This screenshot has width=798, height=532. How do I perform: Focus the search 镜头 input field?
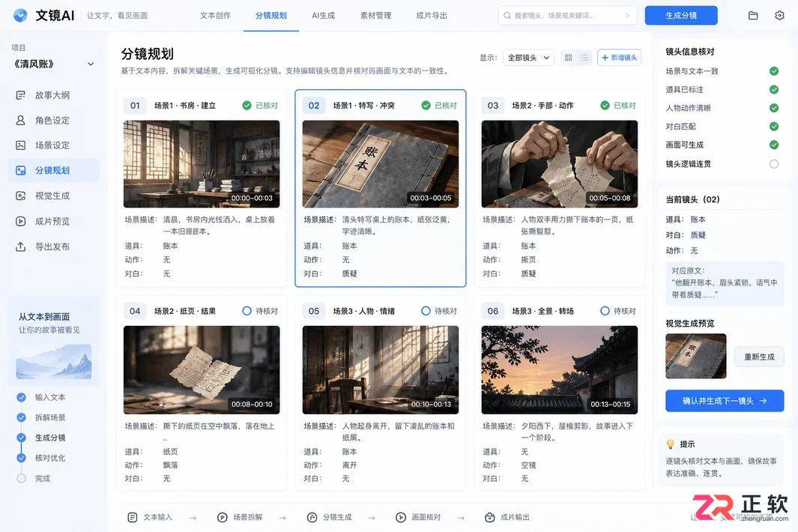click(567, 15)
